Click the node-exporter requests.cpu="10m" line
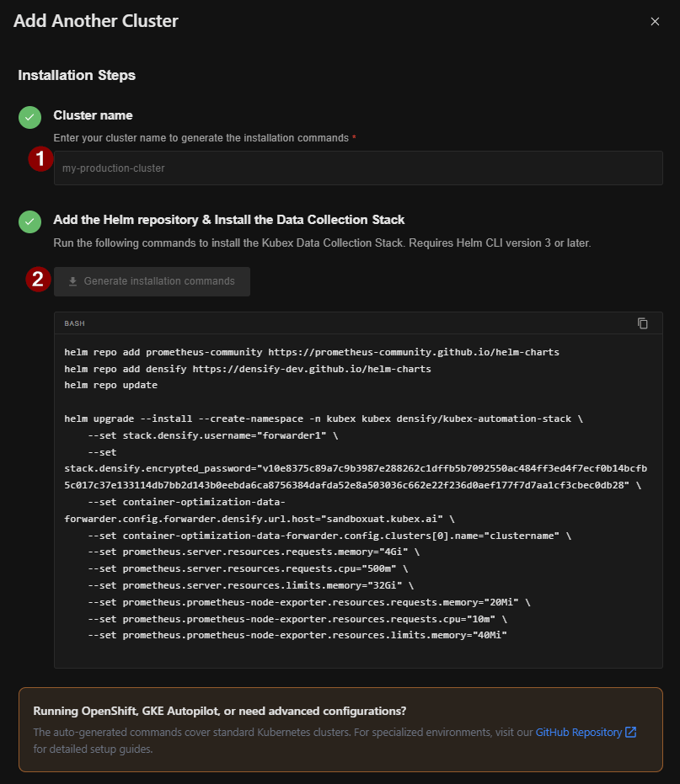This screenshot has height=784, width=680. (297, 619)
